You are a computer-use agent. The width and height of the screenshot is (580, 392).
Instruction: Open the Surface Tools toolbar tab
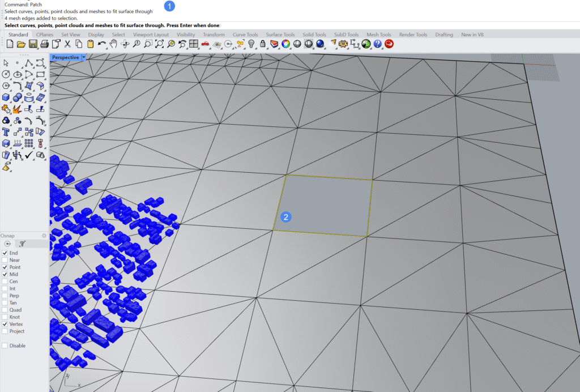280,35
